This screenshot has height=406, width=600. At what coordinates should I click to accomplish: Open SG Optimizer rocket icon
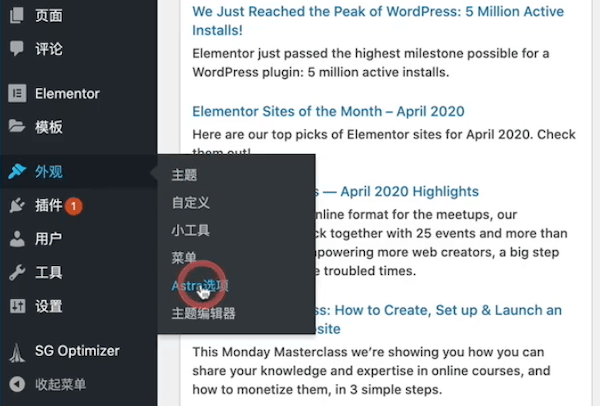(17, 352)
